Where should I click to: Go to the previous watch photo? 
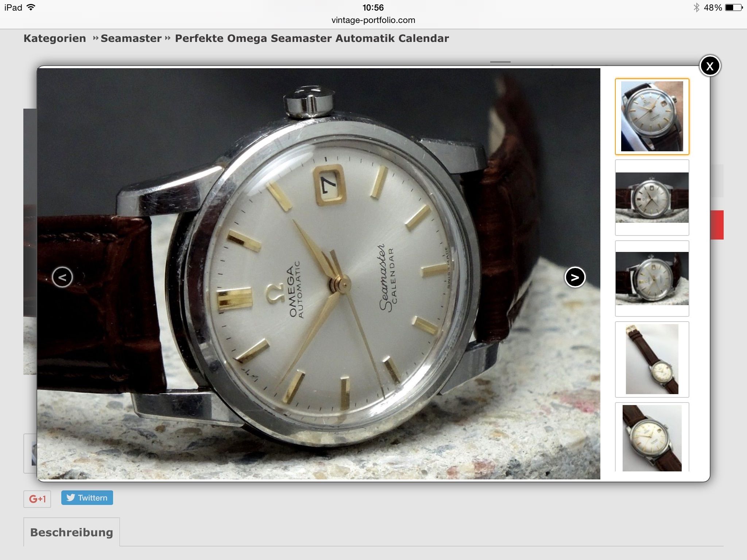(62, 277)
